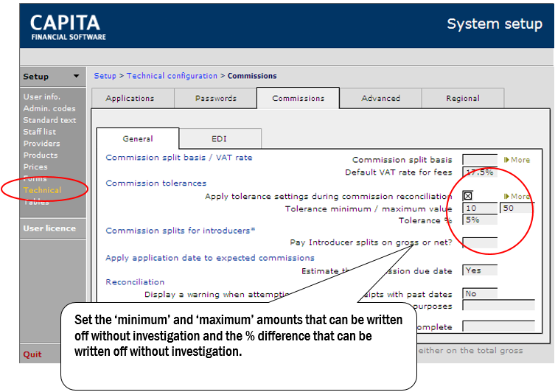The image size is (555, 392).
Task: Switch to the Regional tab
Action: (x=463, y=98)
